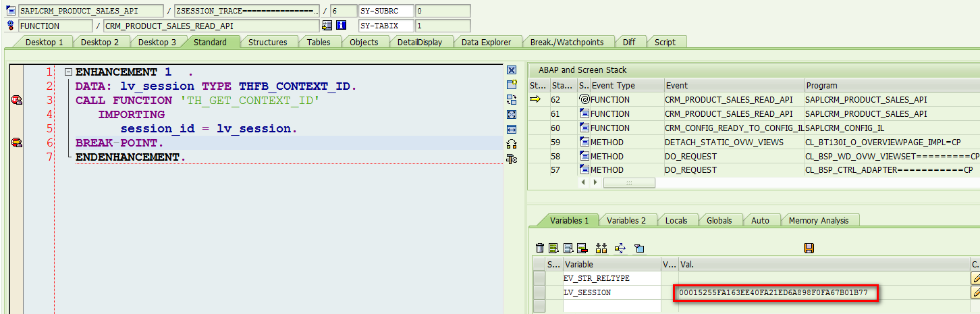
Task: Select the row selector for LV_SESSION
Action: [539, 292]
